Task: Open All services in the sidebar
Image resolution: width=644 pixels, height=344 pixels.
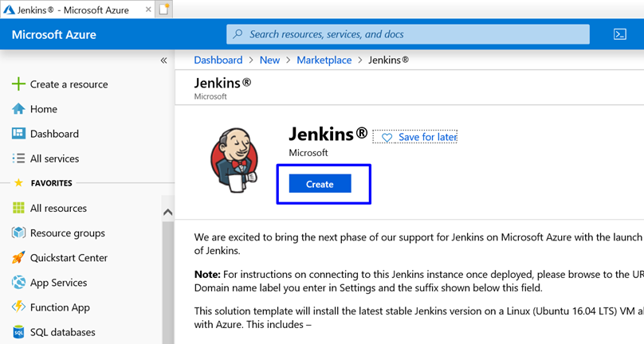Action: [54, 158]
